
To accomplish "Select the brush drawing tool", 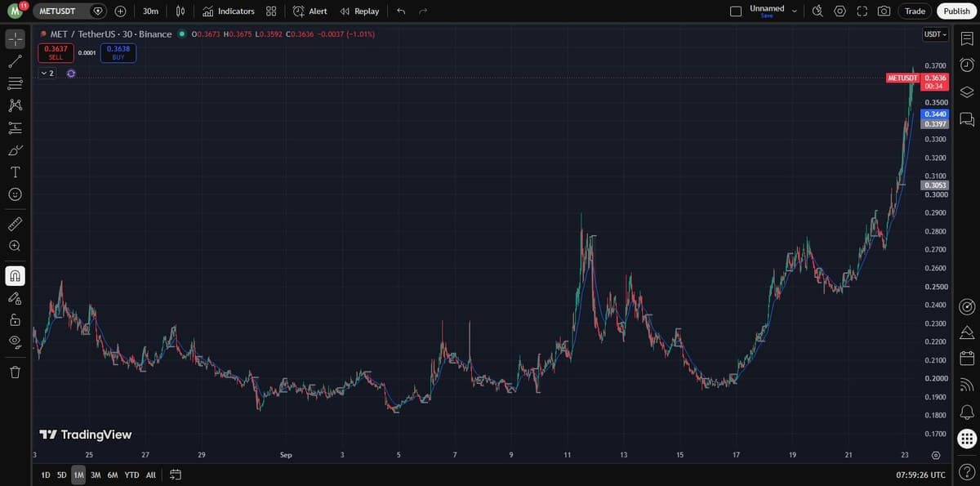I will point(15,150).
